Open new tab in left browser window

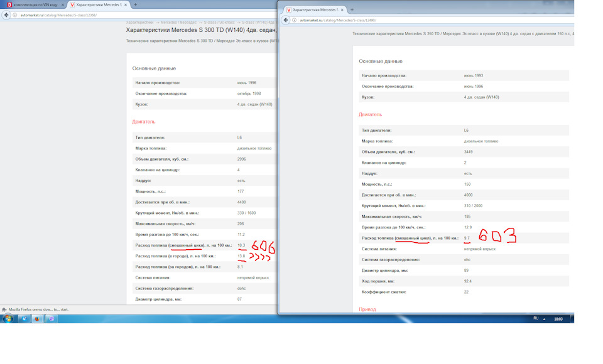(135, 4)
